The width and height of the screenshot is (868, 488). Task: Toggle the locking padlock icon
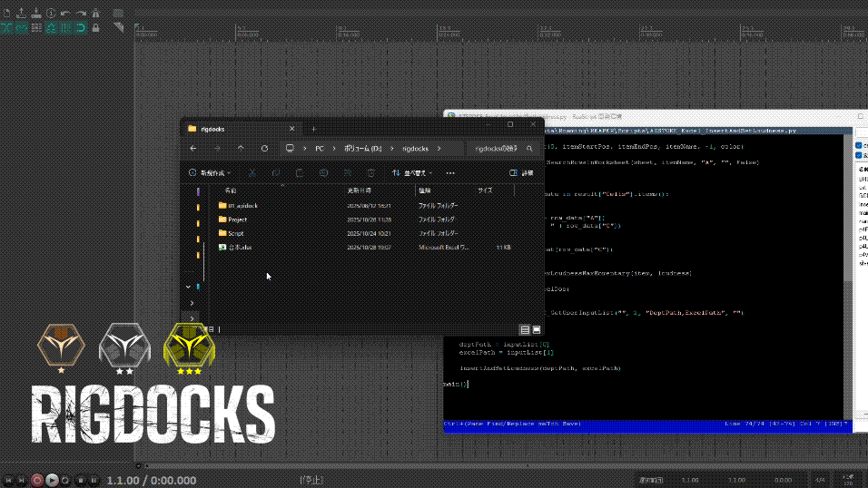95,27
